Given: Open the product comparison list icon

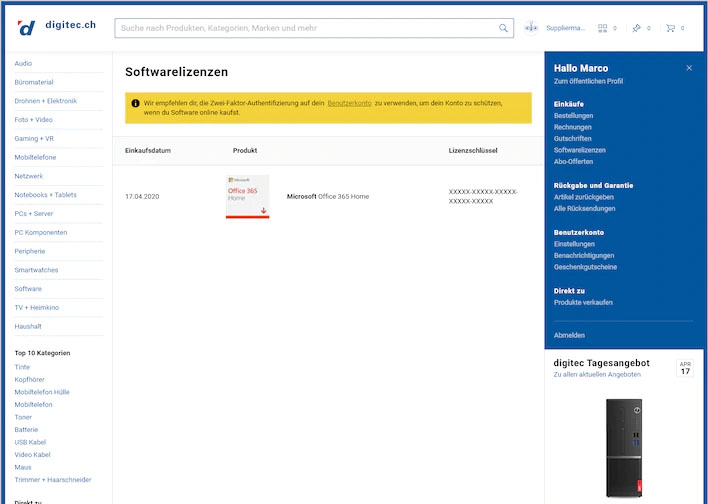Looking at the screenshot, I should (x=602, y=28).
